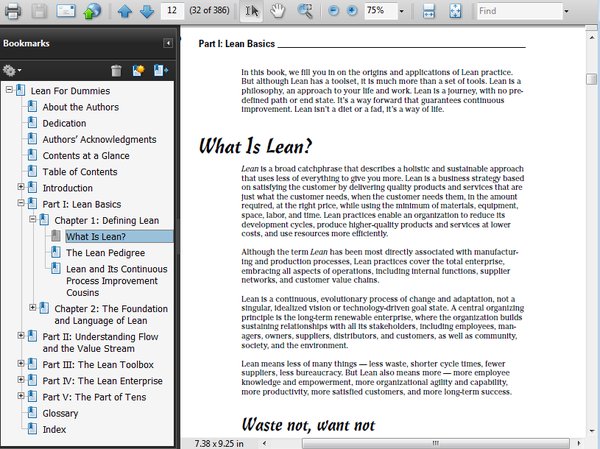This screenshot has height=449, width=600.
Task: Select the Marquee Zoom magnifier tool
Action: tap(305, 11)
